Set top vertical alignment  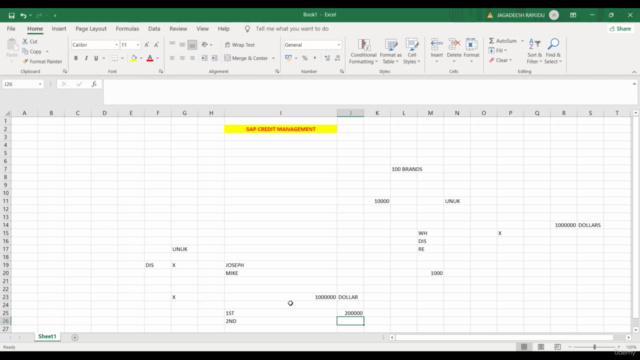pos(172,44)
